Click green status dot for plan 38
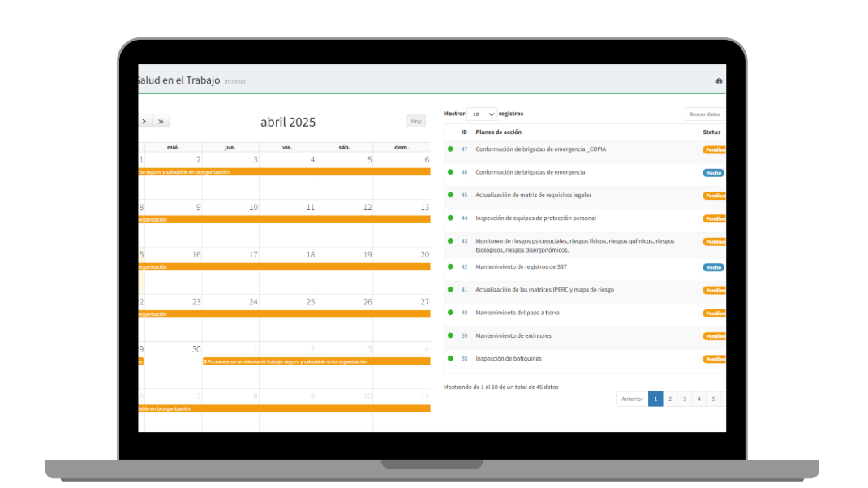Image resolution: width=868 pixels, height=488 pixels. pos(450,359)
